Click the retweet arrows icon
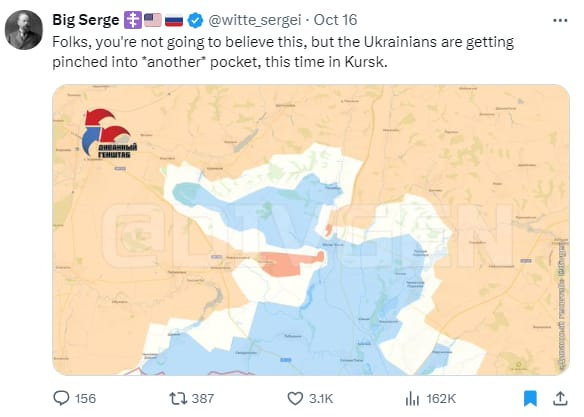The width and height of the screenshot is (584, 417). (x=178, y=398)
